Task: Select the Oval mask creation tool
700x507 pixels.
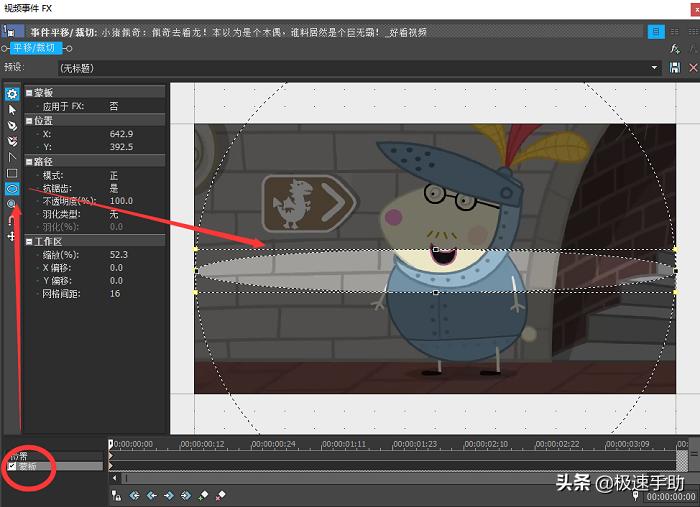Action: click(x=12, y=189)
